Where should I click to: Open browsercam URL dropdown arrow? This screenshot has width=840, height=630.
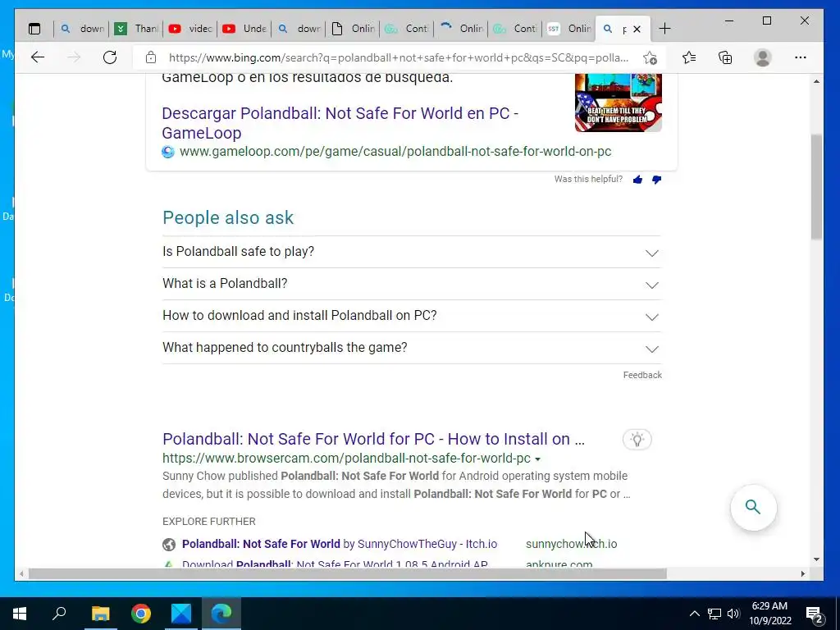pos(537,459)
